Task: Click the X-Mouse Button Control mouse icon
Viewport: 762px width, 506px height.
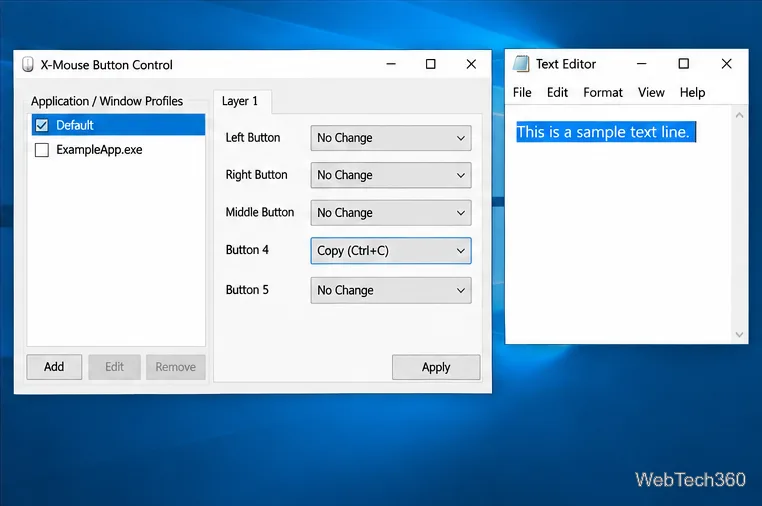Action: [28, 64]
